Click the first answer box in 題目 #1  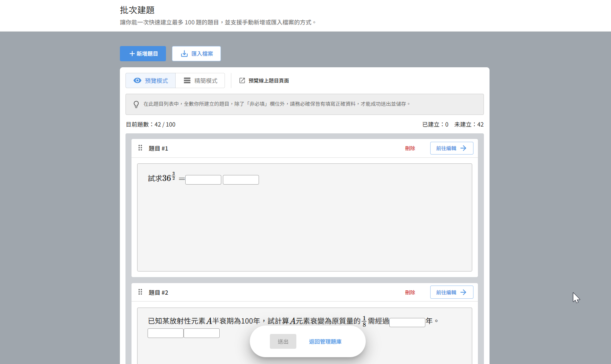tap(203, 180)
